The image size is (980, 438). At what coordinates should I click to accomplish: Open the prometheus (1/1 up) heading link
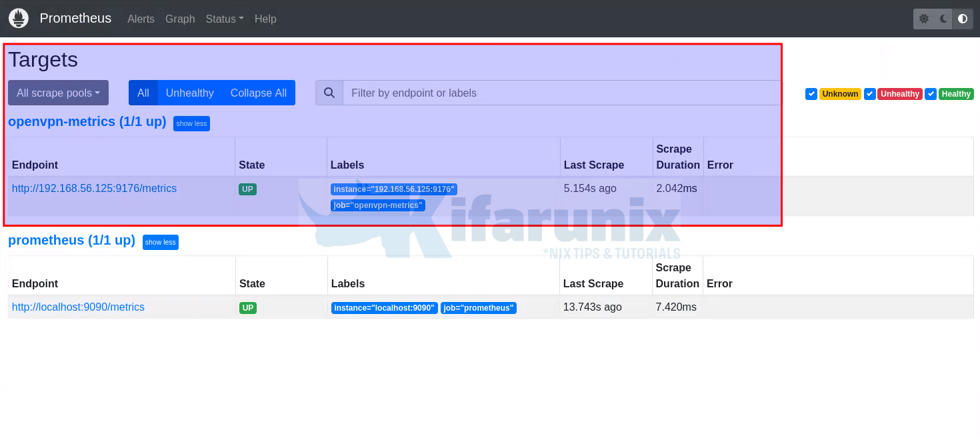[x=72, y=240]
